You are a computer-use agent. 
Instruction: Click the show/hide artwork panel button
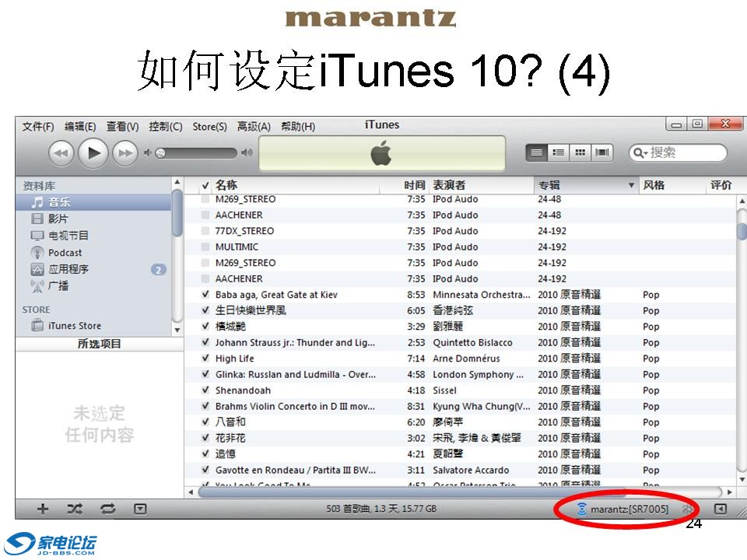[x=140, y=509]
